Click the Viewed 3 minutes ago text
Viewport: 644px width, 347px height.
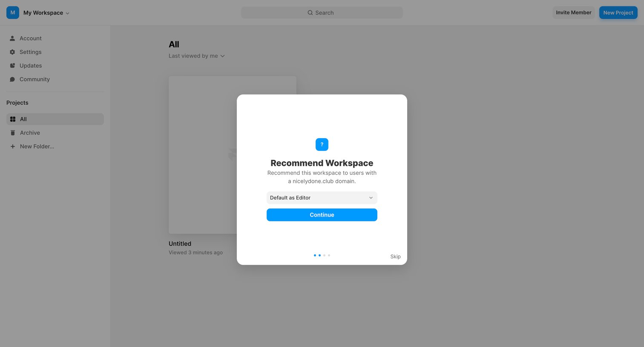(195, 253)
